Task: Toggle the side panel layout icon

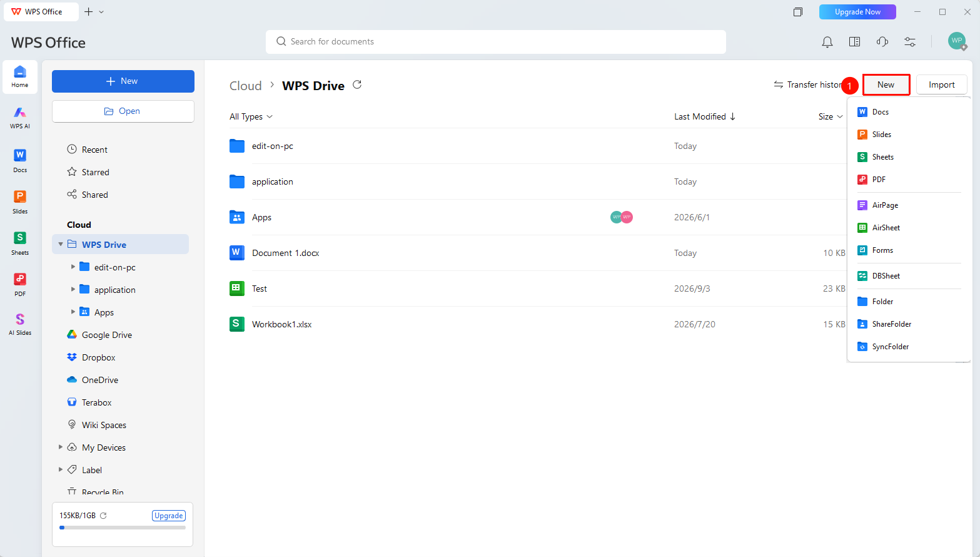Action: [x=855, y=42]
